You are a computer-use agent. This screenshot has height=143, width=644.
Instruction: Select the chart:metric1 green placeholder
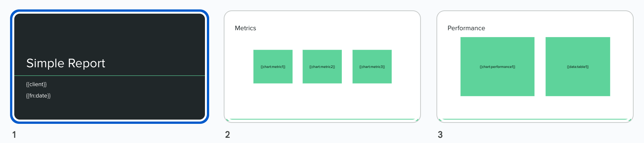[273, 67]
